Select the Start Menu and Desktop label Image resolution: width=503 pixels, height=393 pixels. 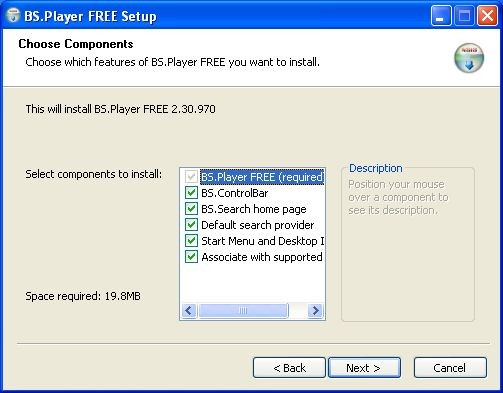click(262, 241)
